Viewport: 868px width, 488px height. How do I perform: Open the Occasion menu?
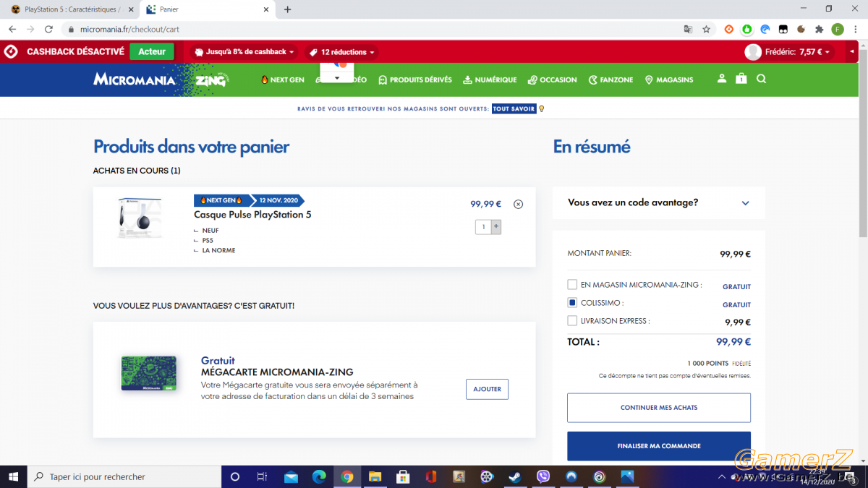coord(553,80)
